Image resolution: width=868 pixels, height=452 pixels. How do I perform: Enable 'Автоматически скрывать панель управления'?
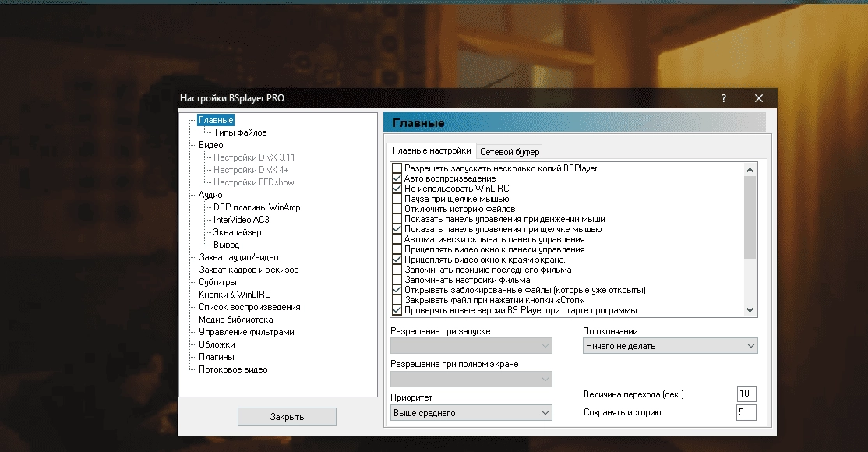pyautogui.click(x=397, y=239)
